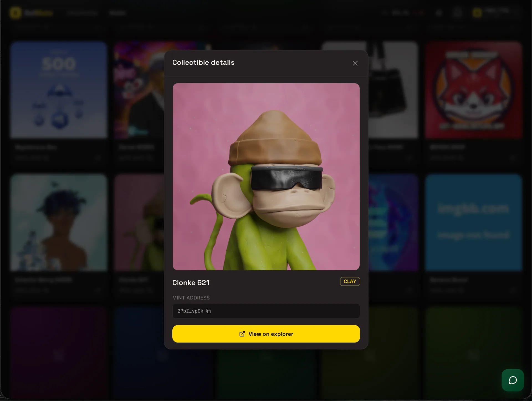The width and height of the screenshot is (532, 401).
Task: Click the View on explorer button
Action: (266, 334)
